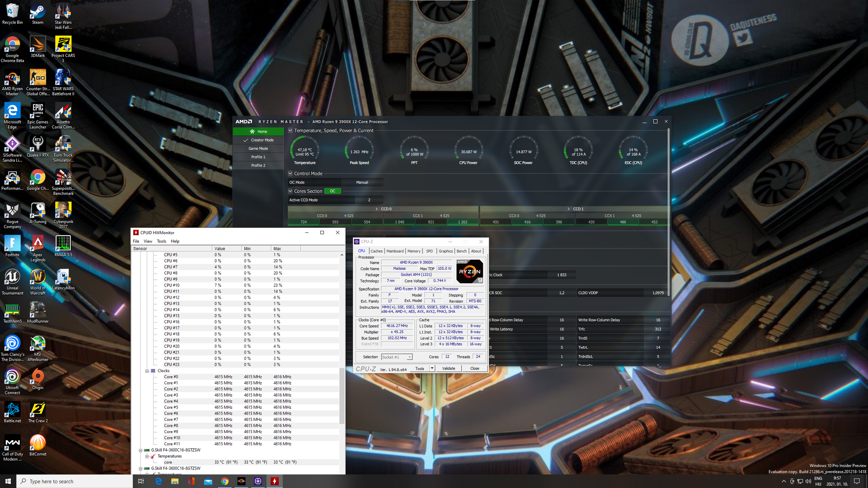The height and width of the screenshot is (488, 868).
Task: Open the Graphics tab in CPU-Z
Action: (x=445, y=251)
